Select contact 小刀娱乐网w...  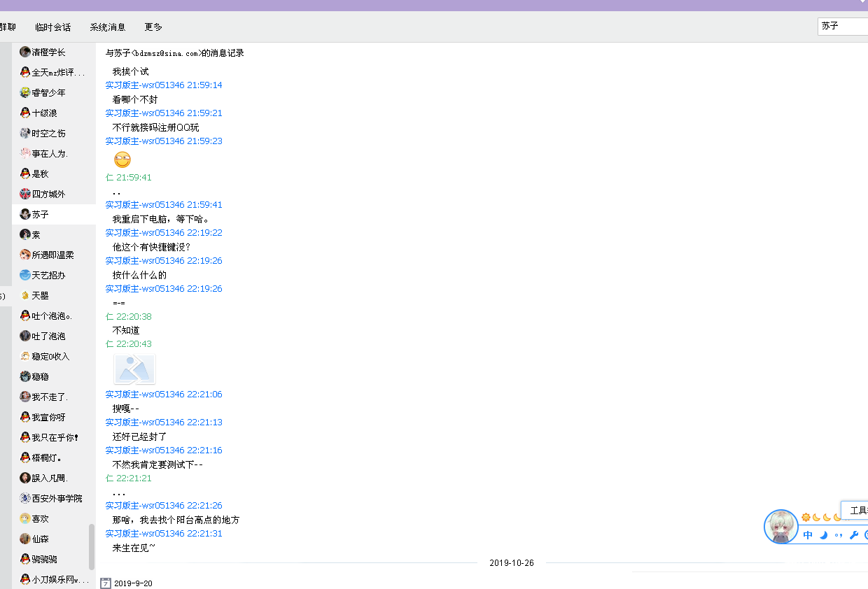(54, 579)
